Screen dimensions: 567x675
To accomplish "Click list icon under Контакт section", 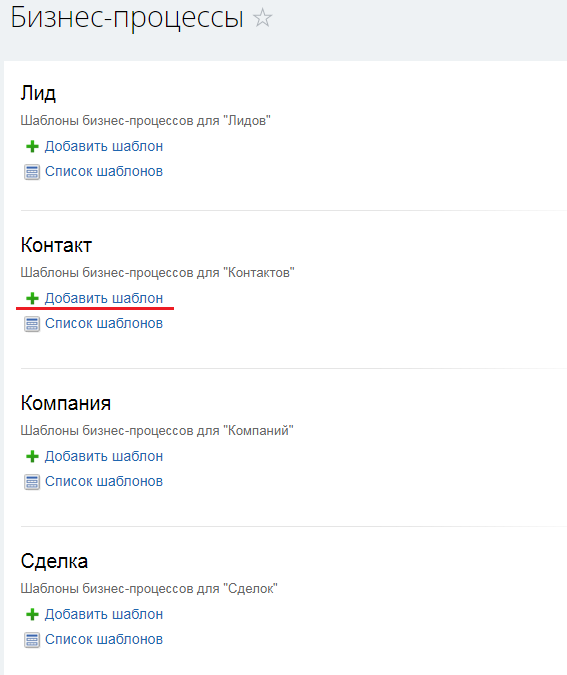I will (x=32, y=324).
